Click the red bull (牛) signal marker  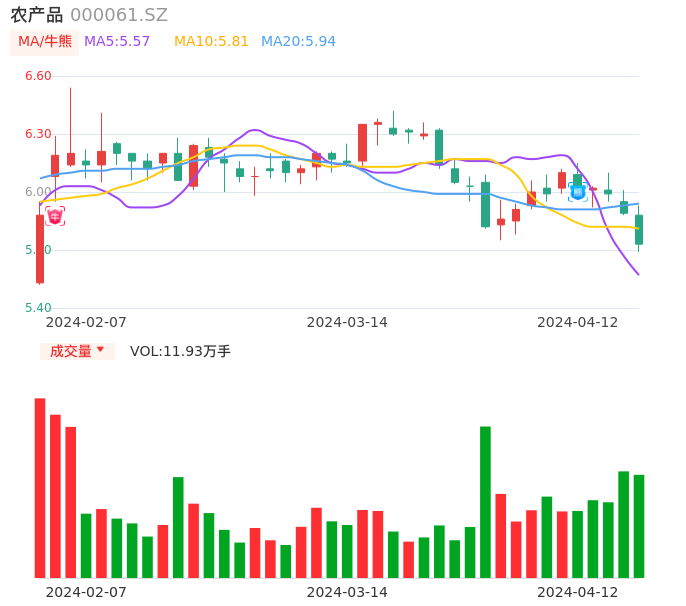pos(55,215)
